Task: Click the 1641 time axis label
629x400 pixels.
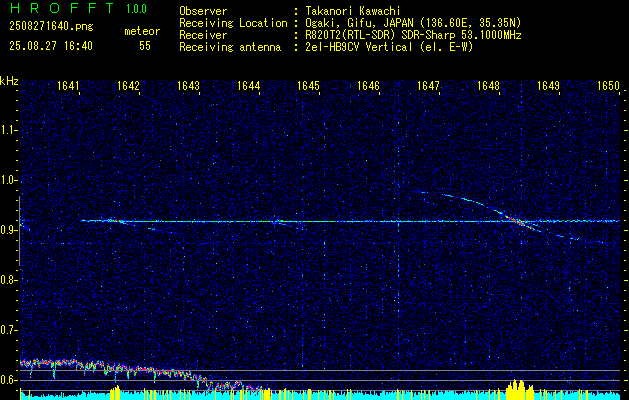Action: point(68,86)
